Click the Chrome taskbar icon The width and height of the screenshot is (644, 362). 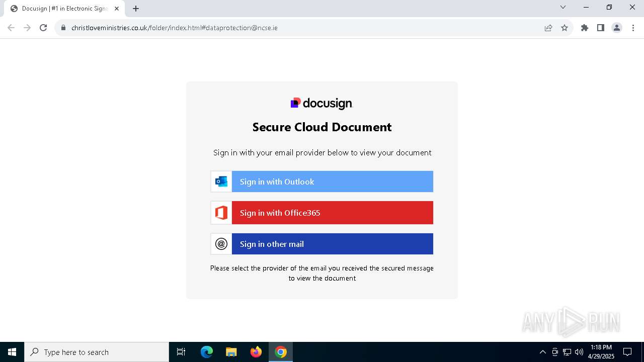(281, 352)
